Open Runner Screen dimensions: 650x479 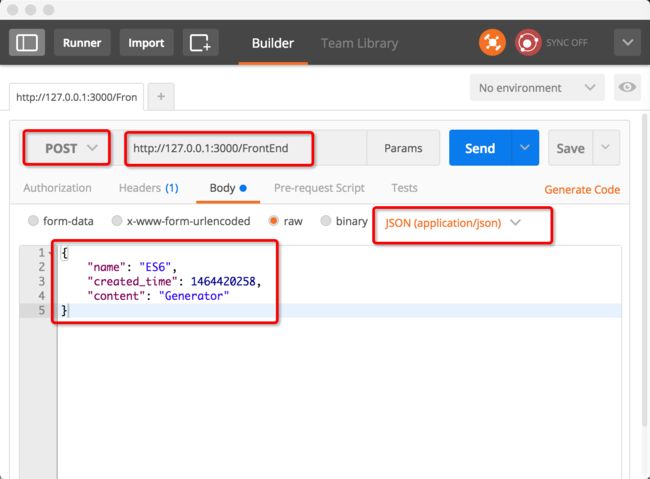(82, 42)
